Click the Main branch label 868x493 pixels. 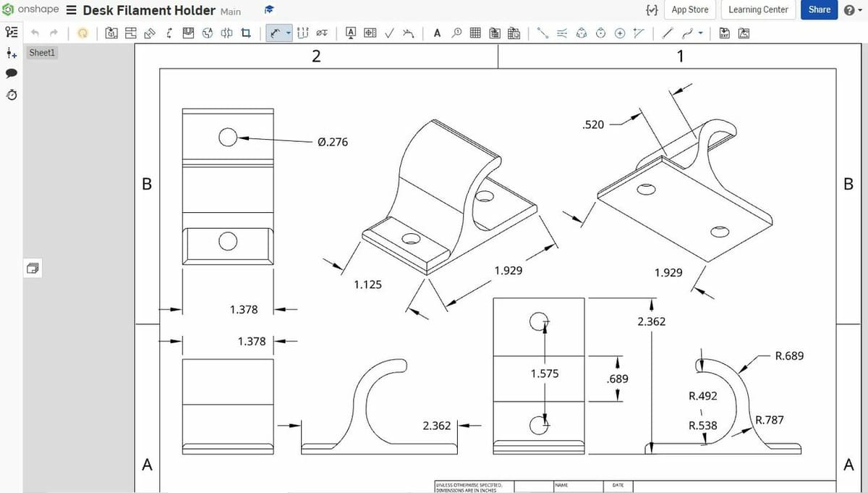(x=231, y=12)
